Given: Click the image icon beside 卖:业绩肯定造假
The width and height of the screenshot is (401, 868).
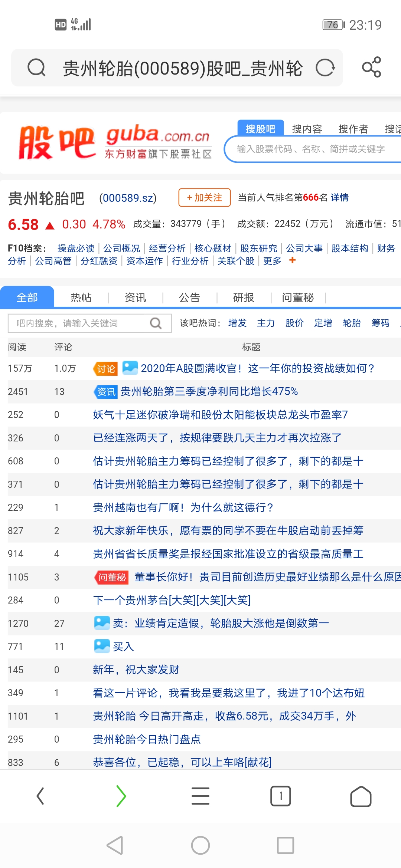Looking at the screenshot, I should [102, 623].
